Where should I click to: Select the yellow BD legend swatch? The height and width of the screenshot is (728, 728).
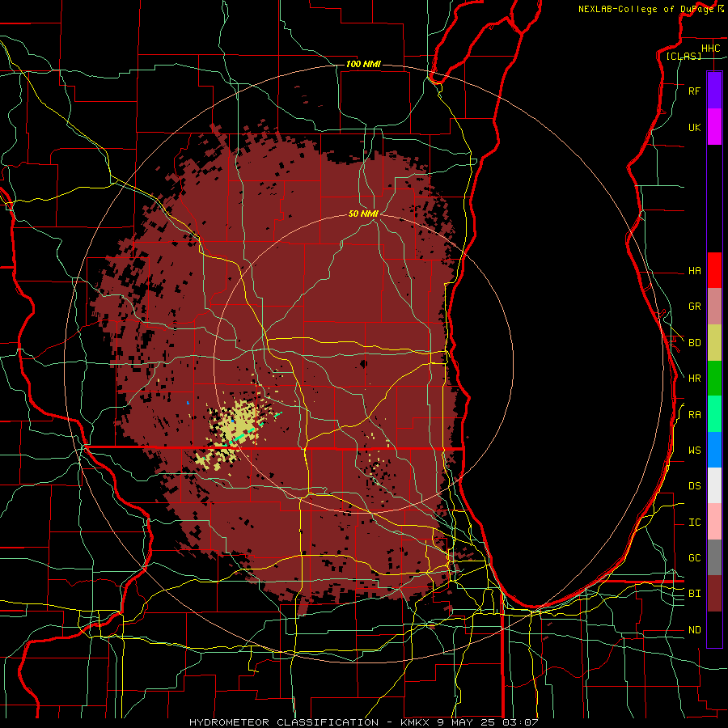tap(714, 343)
